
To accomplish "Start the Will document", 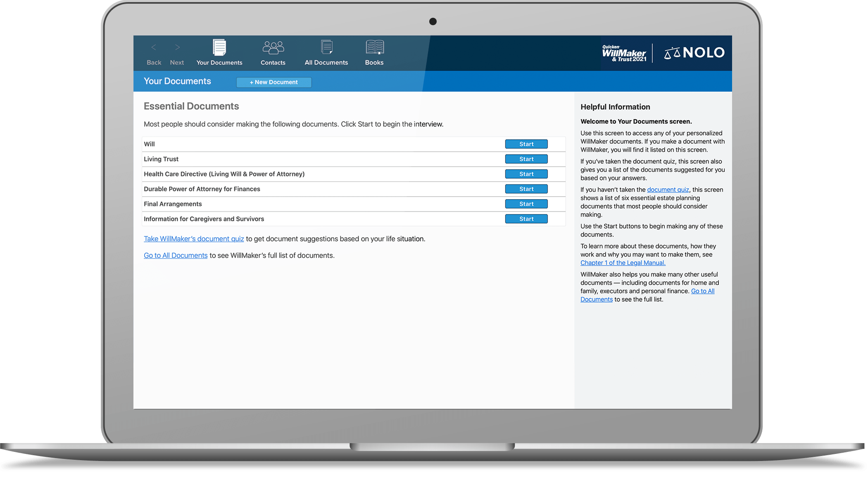I will tap(526, 144).
